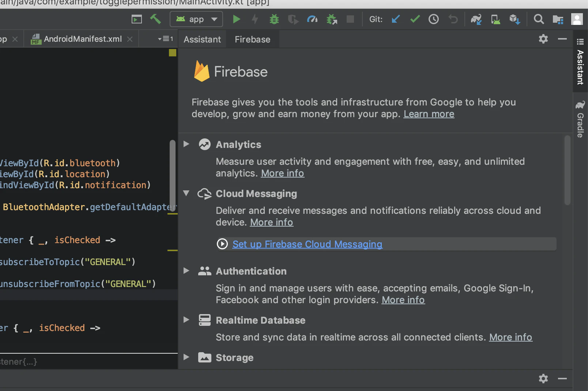Show hidden editor tabs list
The image size is (588, 391).
[165, 39]
